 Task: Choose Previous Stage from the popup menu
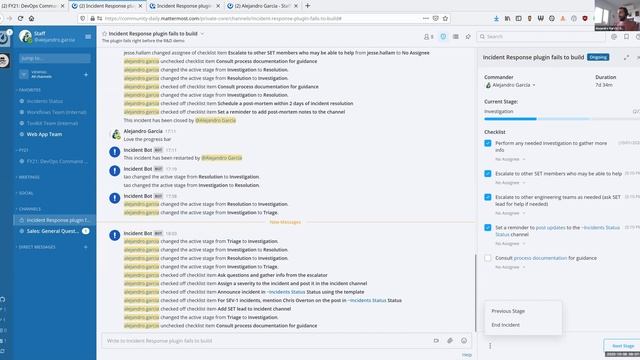[x=508, y=311]
